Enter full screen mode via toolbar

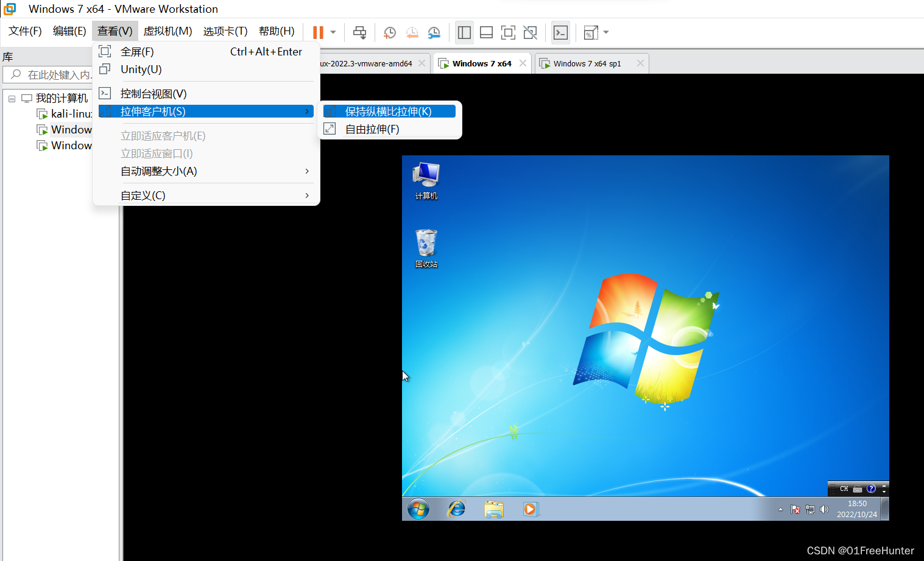click(508, 32)
